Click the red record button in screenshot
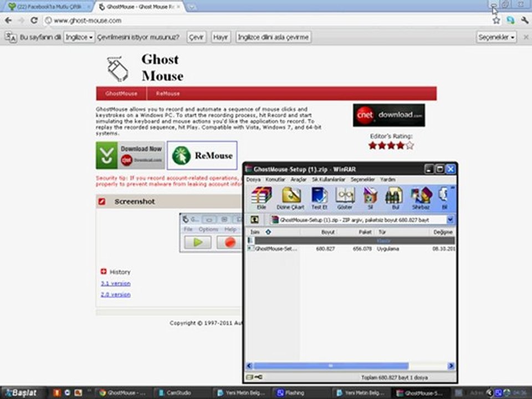Viewport: 532px width, 399px height. tap(229, 242)
